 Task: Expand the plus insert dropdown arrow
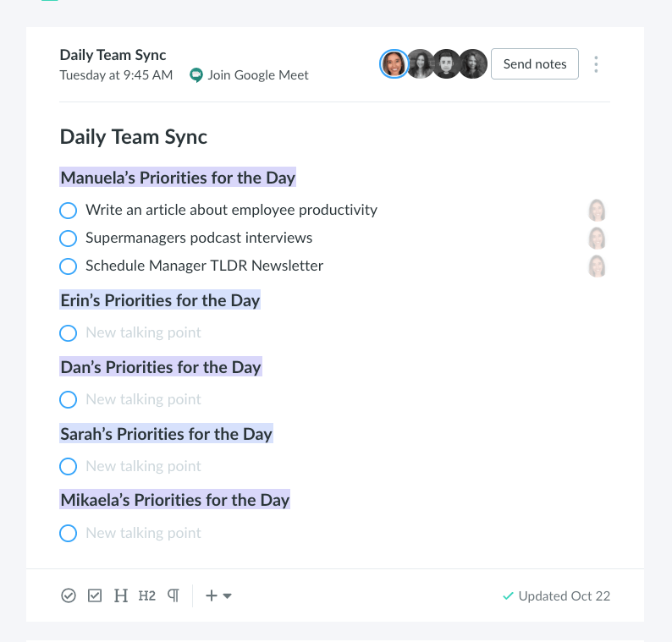click(228, 595)
